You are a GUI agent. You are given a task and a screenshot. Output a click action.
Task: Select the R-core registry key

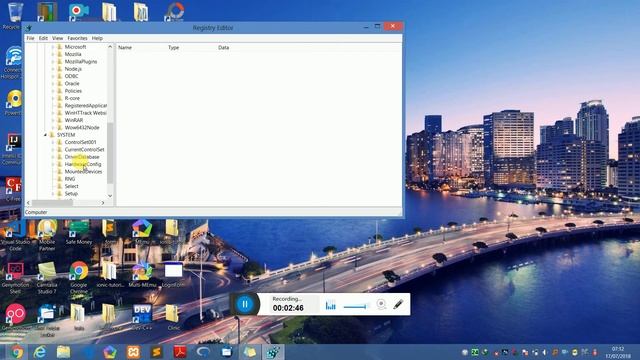(72, 98)
